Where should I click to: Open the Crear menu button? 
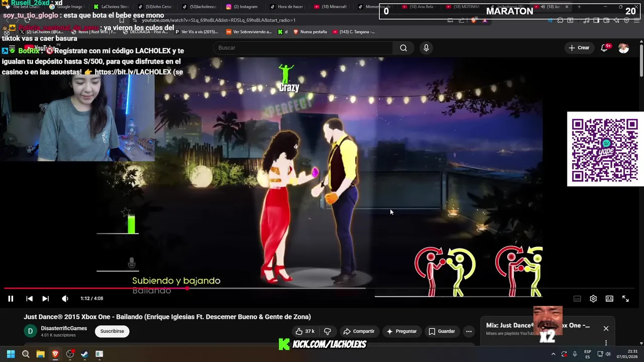pos(579,48)
